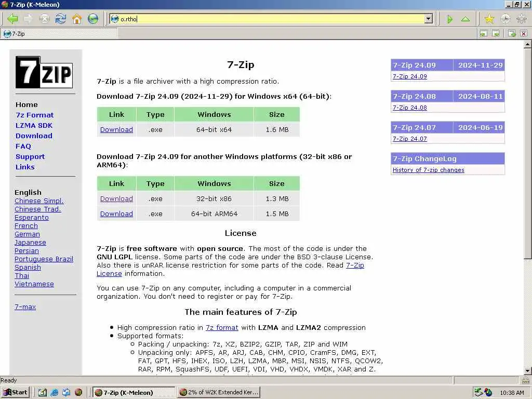This screenshot has width=532, height=399.
Task: Click the page scrollbar up arrow
Action: [x=527, y=45]
